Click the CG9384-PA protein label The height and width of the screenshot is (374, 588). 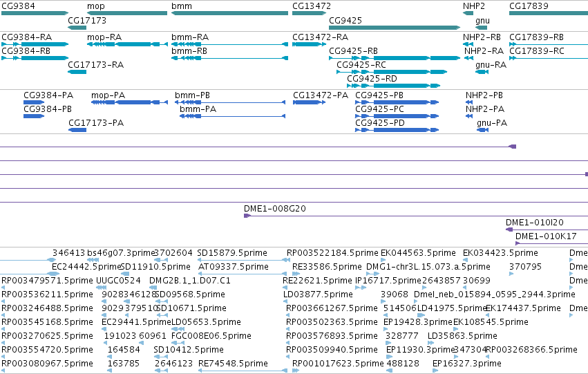pos(48,95)
